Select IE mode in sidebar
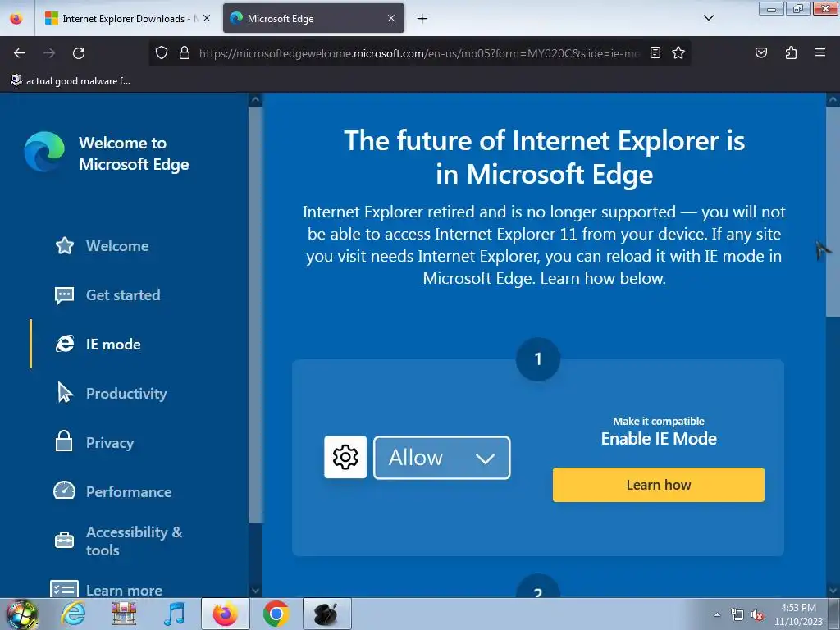Viewport: 840px width, 630px height. point(113,345)
